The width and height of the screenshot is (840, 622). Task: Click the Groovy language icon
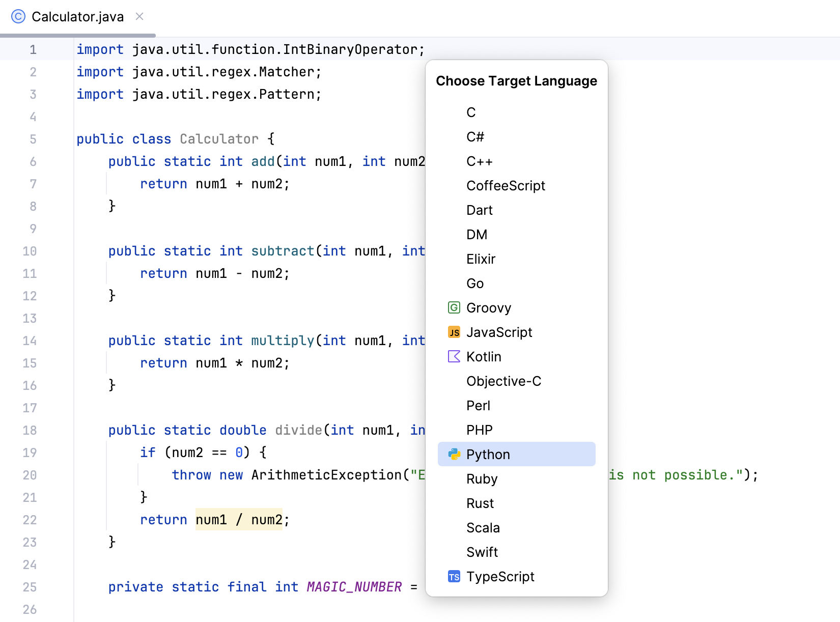coord(454,308)
